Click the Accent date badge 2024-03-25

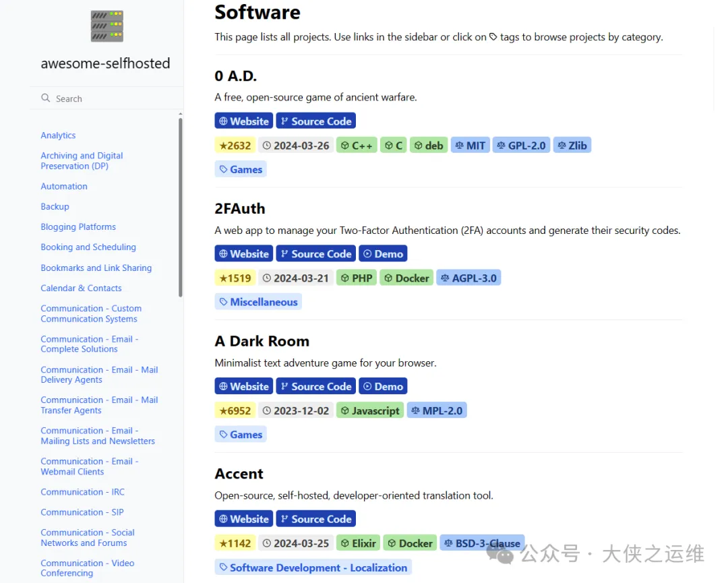click(x=296, y=543)
